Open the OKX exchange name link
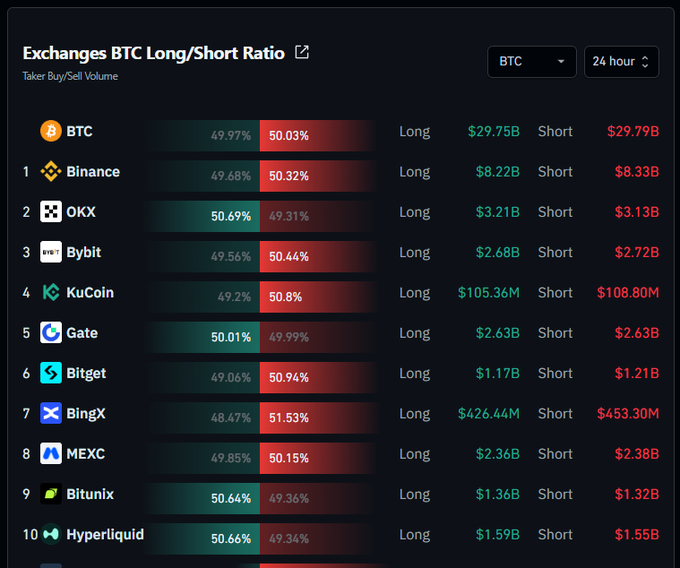Screen dimensions: 680x568 point(81,212)
